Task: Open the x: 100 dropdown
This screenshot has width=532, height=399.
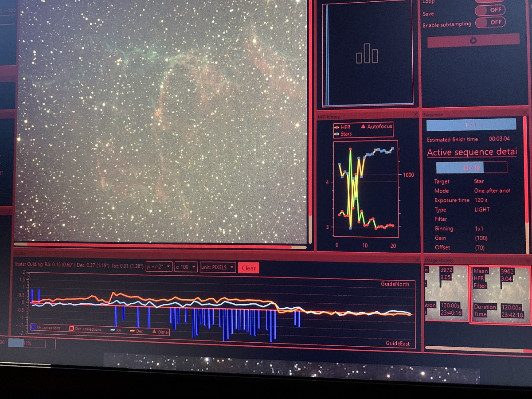Action: (x=186, y=267)
